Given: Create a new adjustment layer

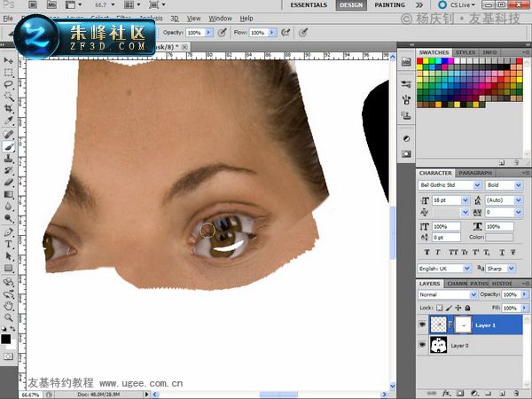Looking at the screenshot, I should coord(474,393).
